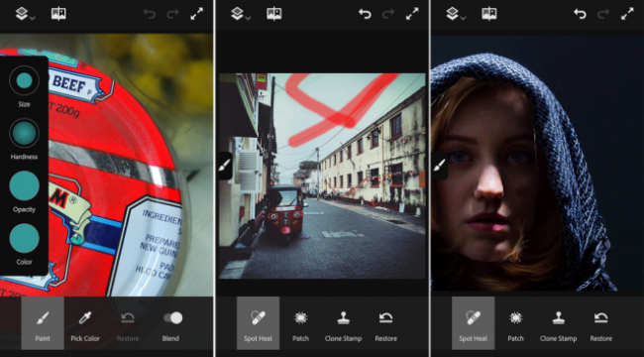644x357 pixels.
Task: Open brush settings tab on portrait photo
Action: coord(440,166)
